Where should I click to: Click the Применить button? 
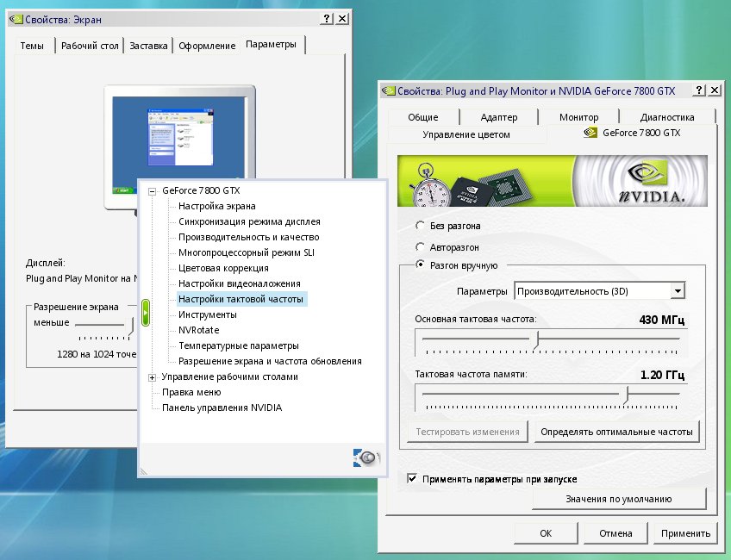685,533
